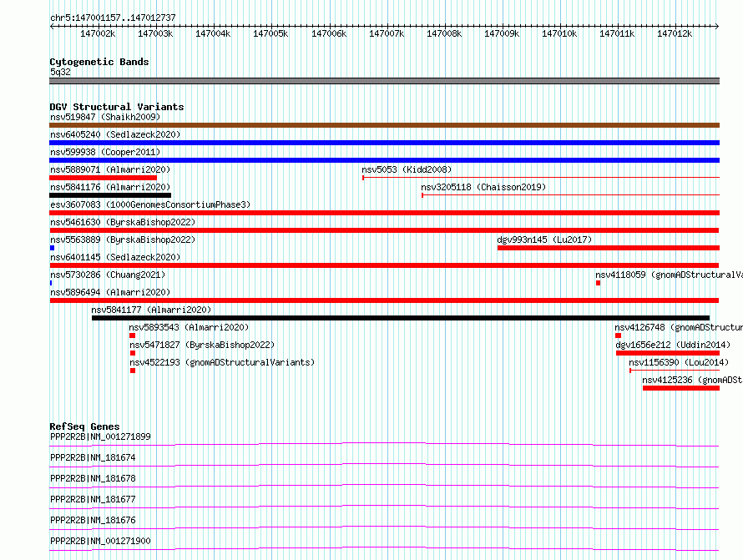This screenshot has width=743, height=560.
Task: Select the PPP2R2B|NM_181678 transcript label
Action: pyautogui.click(x=93, y=478)
